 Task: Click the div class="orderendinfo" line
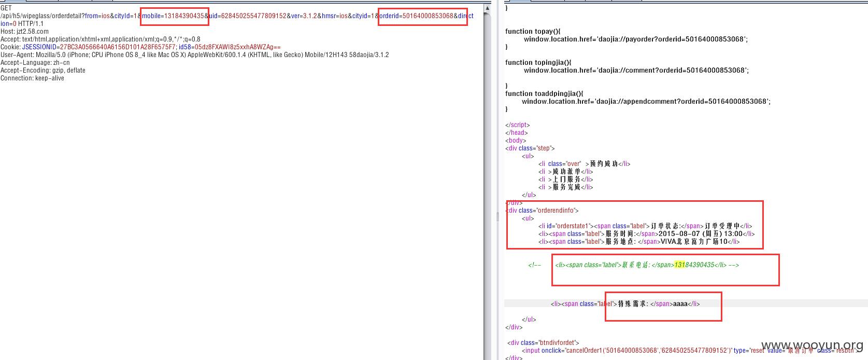pyautogui.click(x=543, y=211)
